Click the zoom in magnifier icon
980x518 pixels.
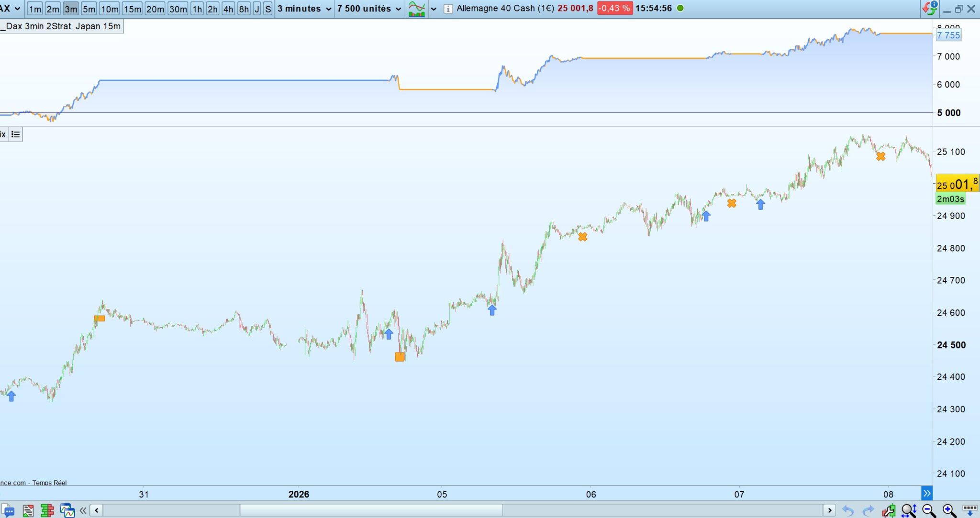tap(949, 510)
